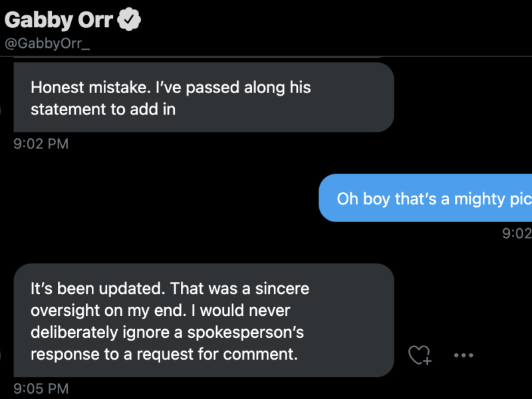Viewport: 532px width, 399px height.
Task: Select the 'Honest mistake' message bubble
Action: [x=203, y=98]
